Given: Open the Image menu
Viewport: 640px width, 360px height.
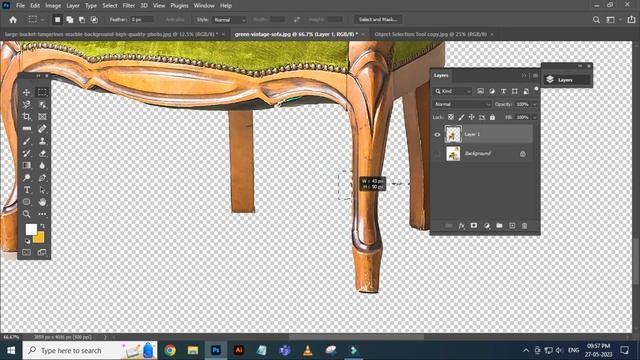Looking at the screenshot, I should [53, 6].
